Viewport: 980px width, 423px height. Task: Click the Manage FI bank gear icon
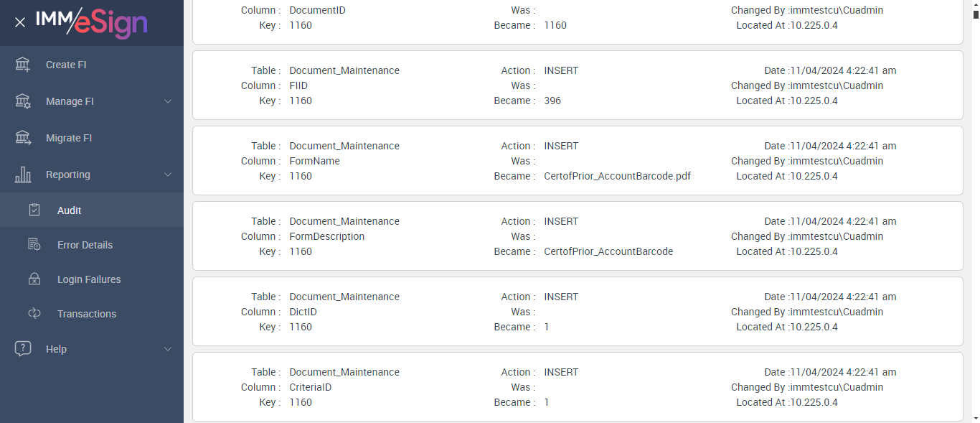pos(23,101)
